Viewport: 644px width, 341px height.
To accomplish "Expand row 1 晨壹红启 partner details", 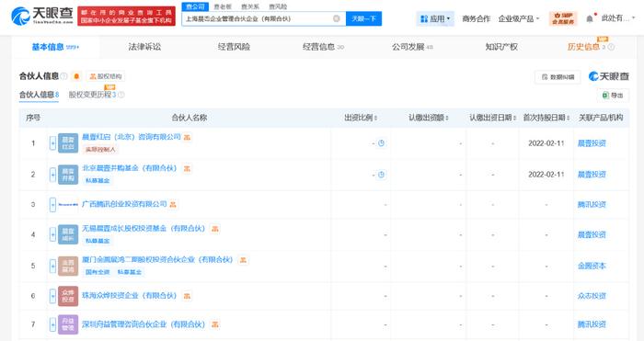I will [x=52, y=143].
